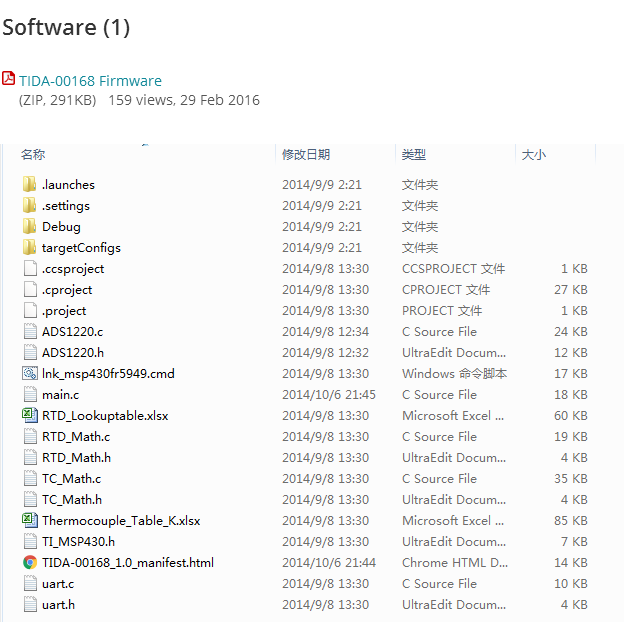Image resolution: width=627 pixels, height=622 pixels.
Task: Select the Debug folder icon
Action: [x=30, y=226]
